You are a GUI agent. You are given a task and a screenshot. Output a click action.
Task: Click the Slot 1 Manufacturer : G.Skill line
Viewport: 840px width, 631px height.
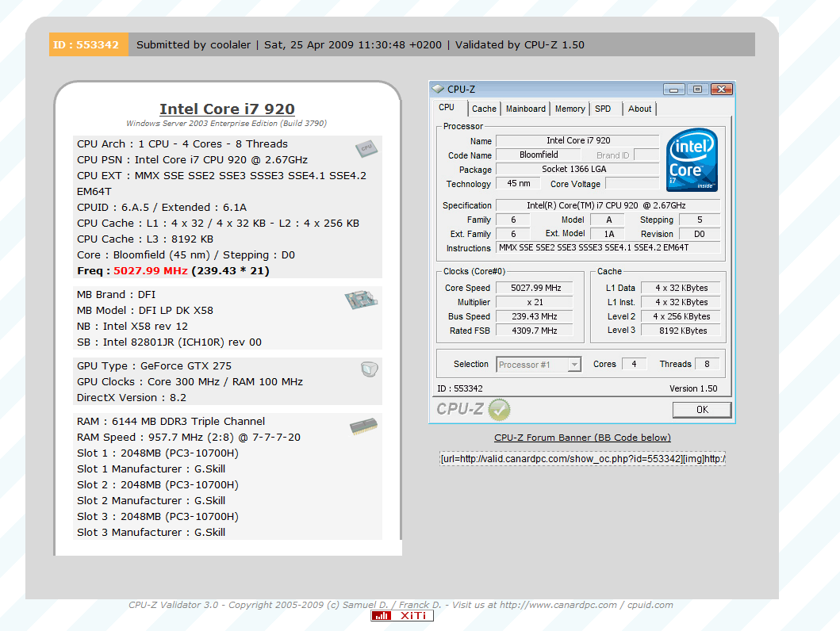151,468
